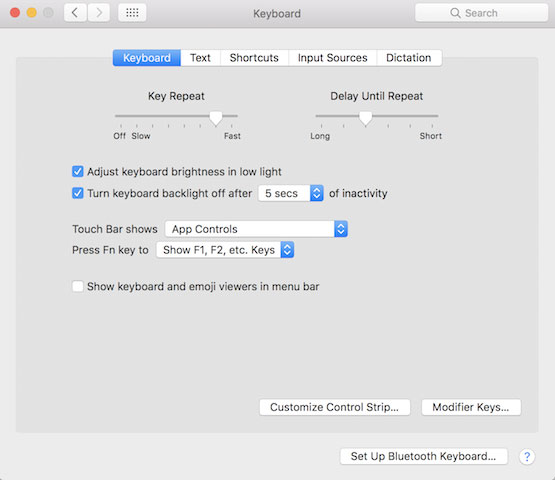Close window with the red button
This screenshot has height=480, width=555.
(15, 13)
